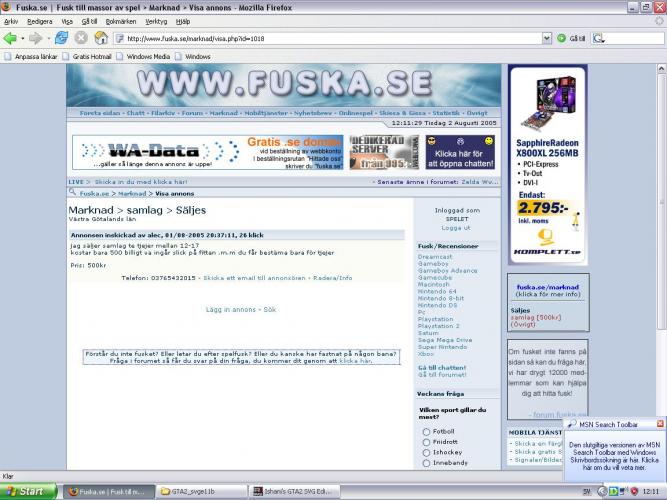The height and width of the screenshot is (500, 667).
Task: Click the address bar URL field
Action: click(x=328, y=38)
